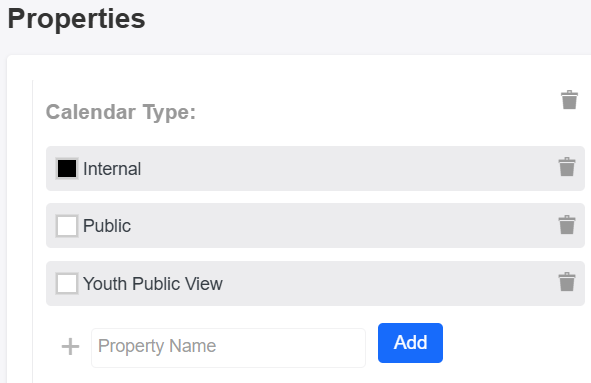The width and height of the screenshot is (591, 383).
Task: Click the vertical divider left of Calendar Type
Action: tap(32, 231)
